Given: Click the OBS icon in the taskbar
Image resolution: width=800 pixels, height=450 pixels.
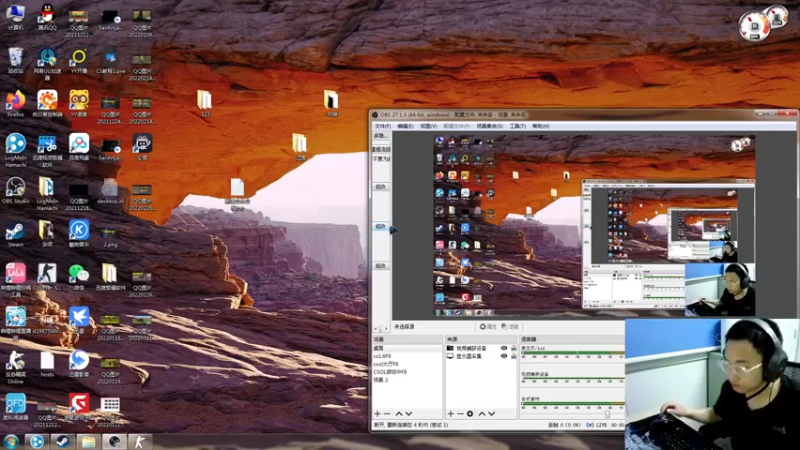Looking at the screenshot, I should pyautogui.click(x=114, y=442).
